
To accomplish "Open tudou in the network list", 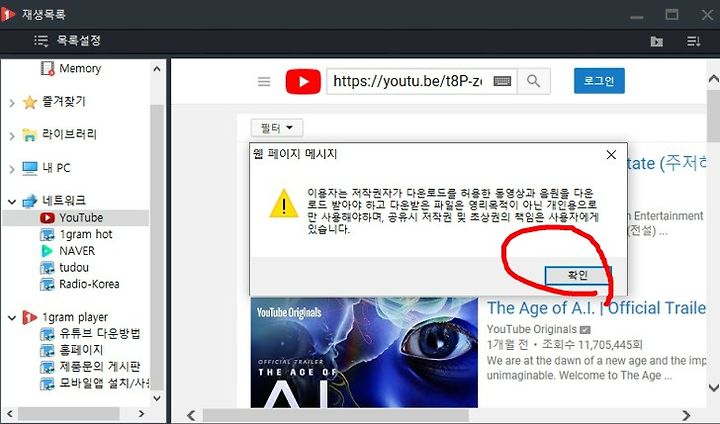I will [x=74, y=267].
